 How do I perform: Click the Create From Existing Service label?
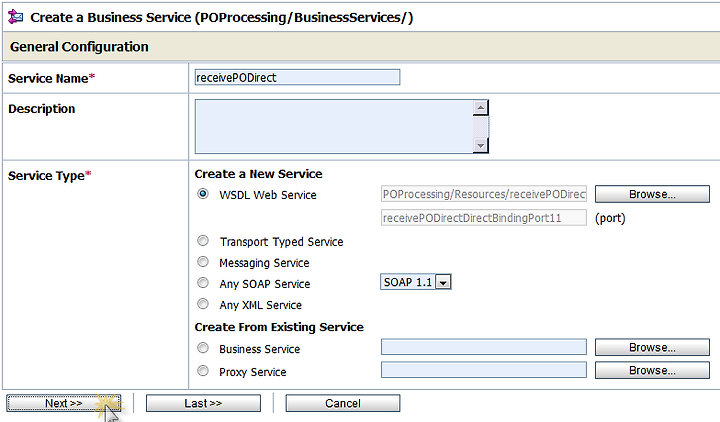279,327
